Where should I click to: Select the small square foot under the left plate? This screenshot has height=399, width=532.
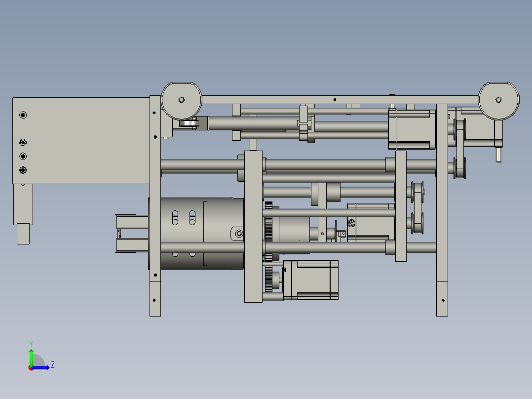coord(23,234)
